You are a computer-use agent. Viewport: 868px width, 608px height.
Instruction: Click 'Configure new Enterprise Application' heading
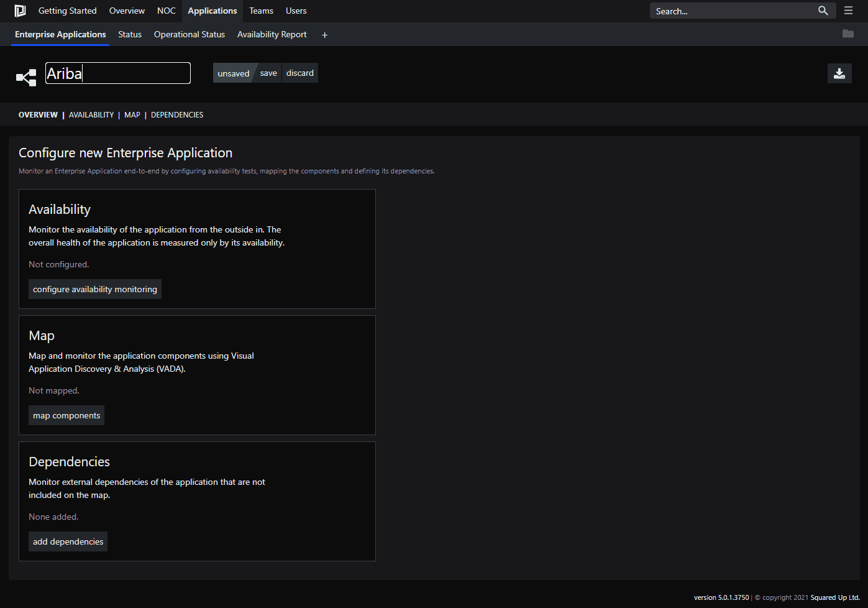coord(126,153)
